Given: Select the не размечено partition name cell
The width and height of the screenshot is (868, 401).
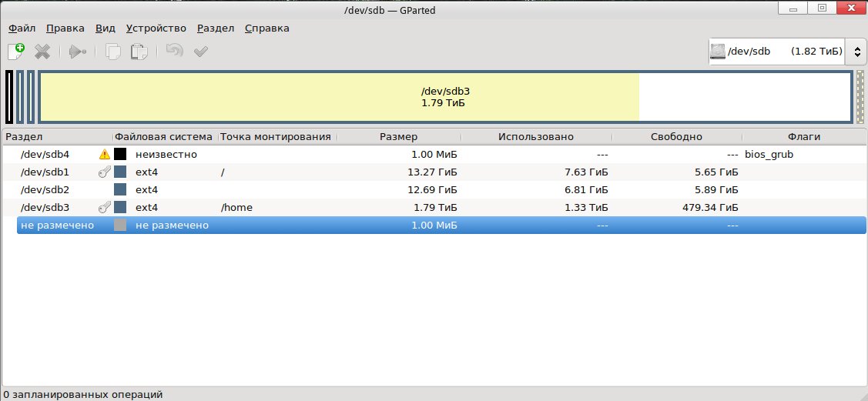Looking at the screenshot, I should coord(57,225).
